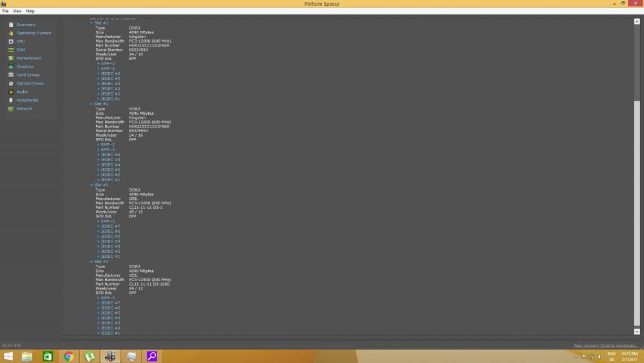This screenshot has height=363, width=644.
Task: Collapse the Slot #4 tree node
Action: [91, 262]
